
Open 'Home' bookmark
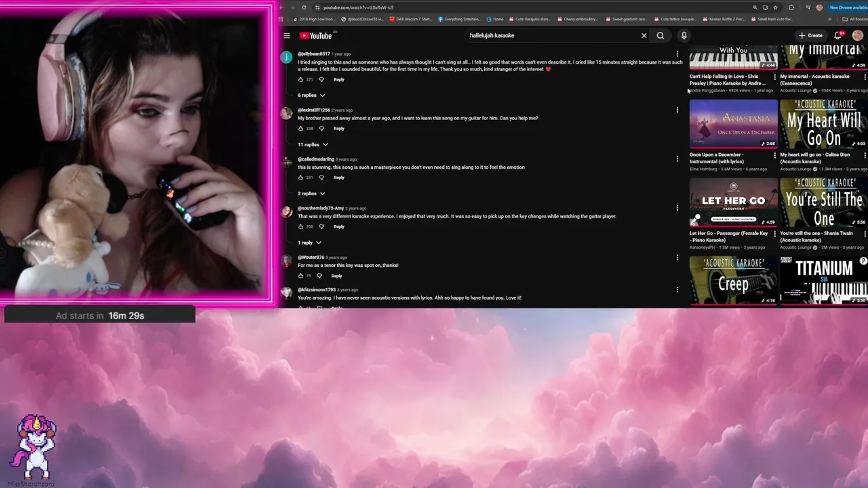point(495,19)
